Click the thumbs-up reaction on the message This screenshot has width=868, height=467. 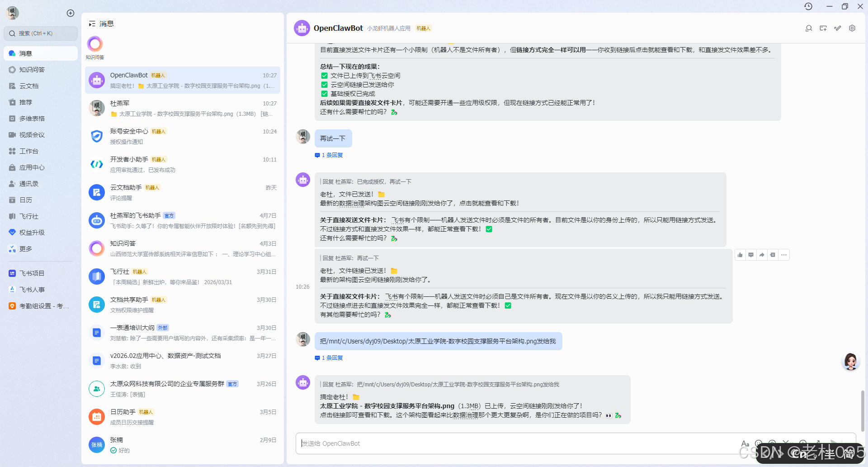740,255
